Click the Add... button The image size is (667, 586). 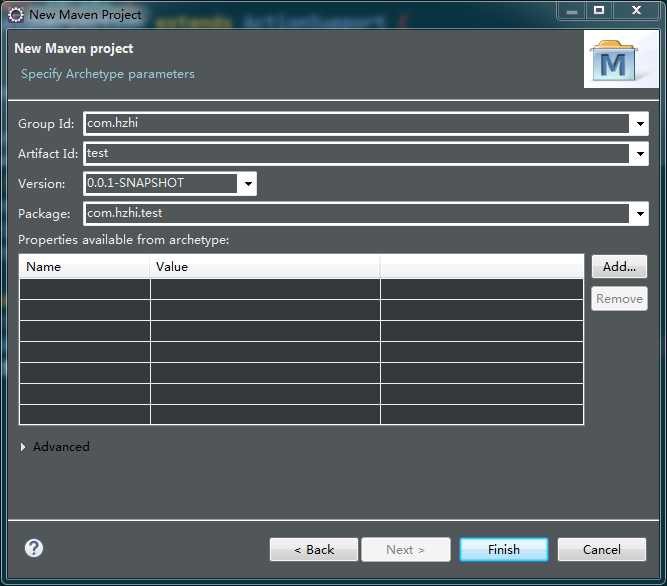pyautogui.click(x=619, y=267)
